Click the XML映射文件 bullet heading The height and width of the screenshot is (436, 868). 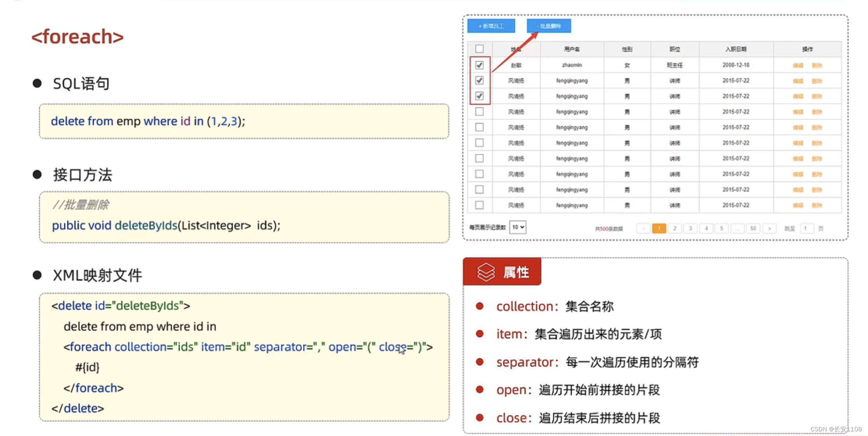(x=97, y=276)
